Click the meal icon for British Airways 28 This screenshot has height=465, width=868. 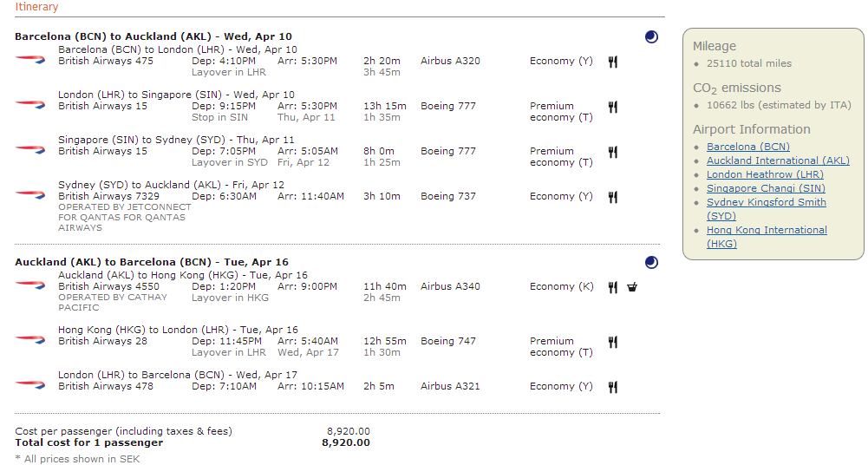[613, 342]
